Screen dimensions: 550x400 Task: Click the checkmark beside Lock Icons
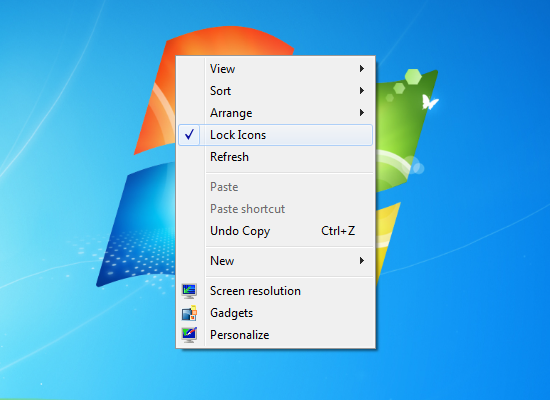pos(189,134)
